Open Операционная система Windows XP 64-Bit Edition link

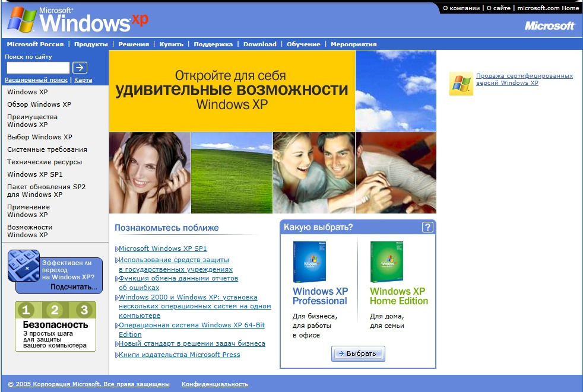pyautogui.click(x=192, y=330)
